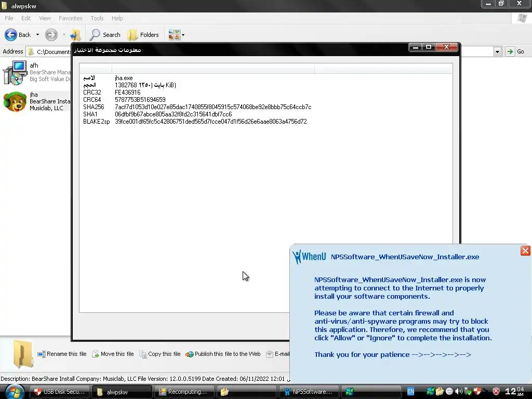532x399 pixels.
Task: Open the Search pane in Explorer
Action: 105,35
